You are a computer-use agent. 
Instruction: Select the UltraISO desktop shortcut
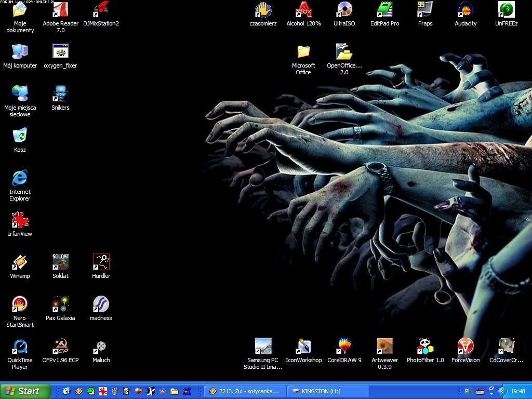click(344, 14)
